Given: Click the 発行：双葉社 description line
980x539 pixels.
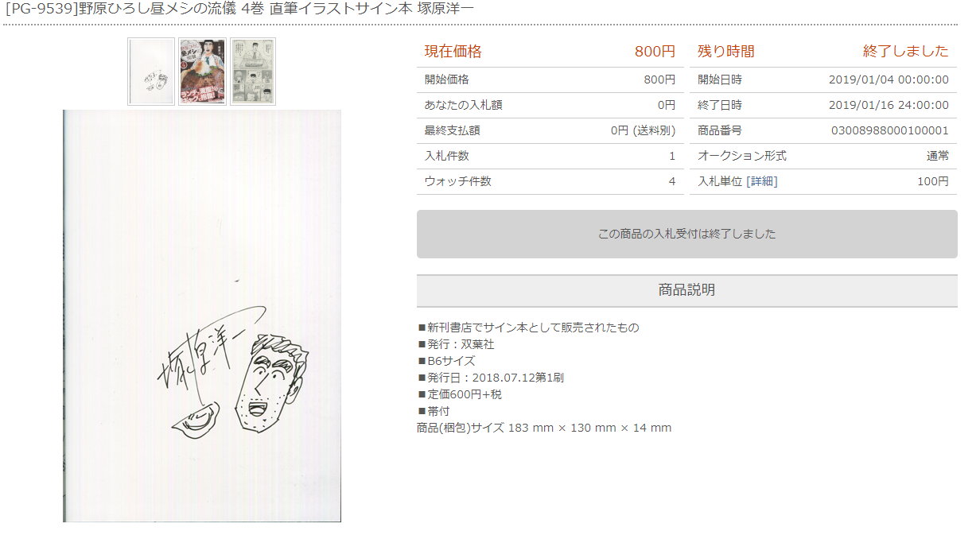Looking at the screenshot, I should point(456,344).
